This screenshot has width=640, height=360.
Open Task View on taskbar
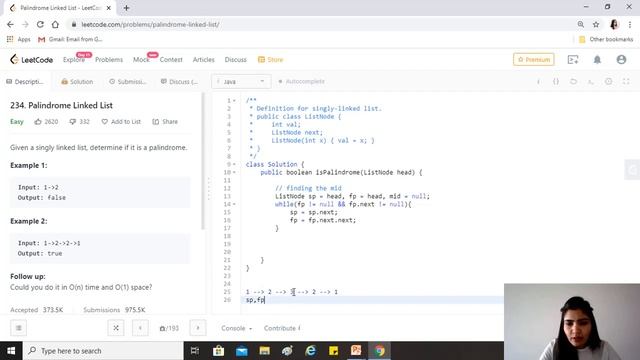195,351
